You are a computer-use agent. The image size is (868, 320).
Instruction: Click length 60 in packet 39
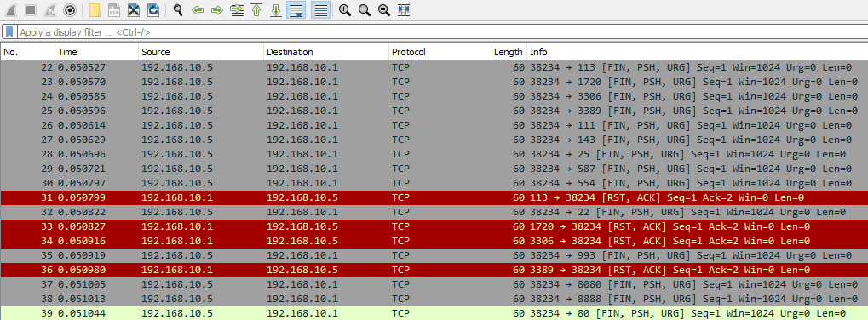tap(519, 313)
